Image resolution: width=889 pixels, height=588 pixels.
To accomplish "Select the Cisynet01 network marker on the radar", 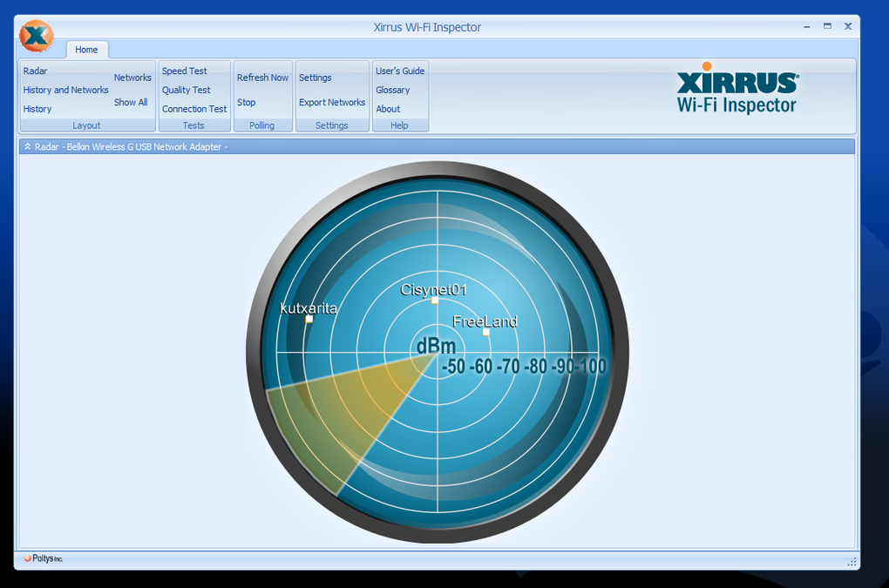I will 434,301.
